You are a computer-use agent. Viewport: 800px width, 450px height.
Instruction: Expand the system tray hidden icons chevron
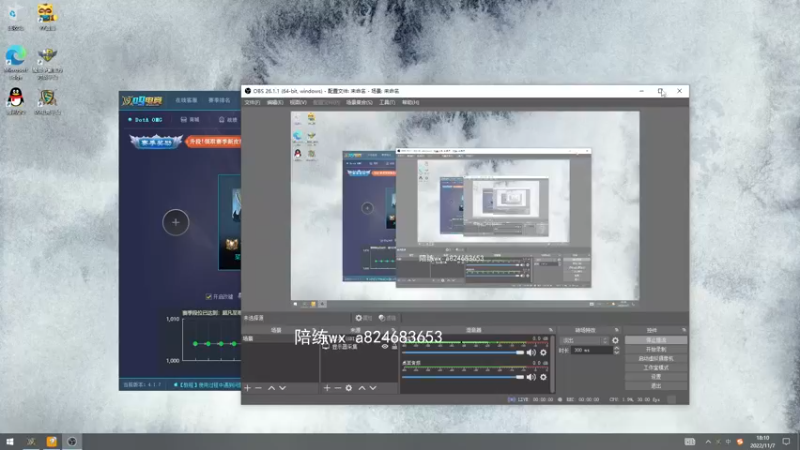click(x=708, y=442)
